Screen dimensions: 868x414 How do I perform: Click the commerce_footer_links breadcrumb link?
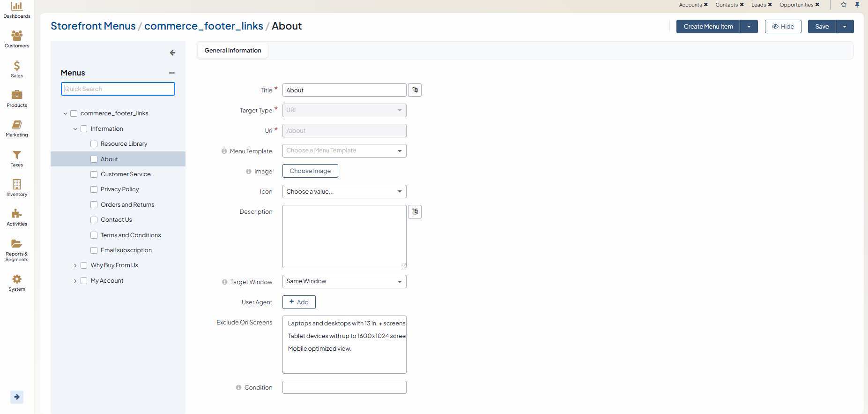pos(203,26)
